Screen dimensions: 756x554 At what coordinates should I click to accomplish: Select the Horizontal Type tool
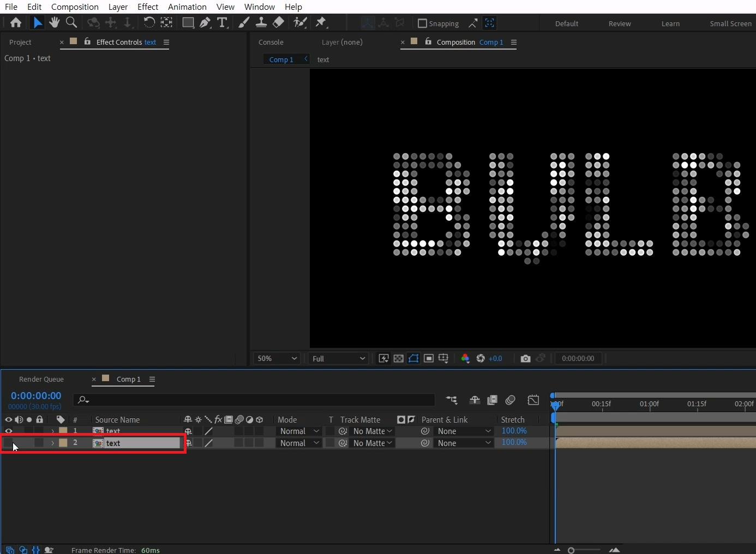point(222,22)
